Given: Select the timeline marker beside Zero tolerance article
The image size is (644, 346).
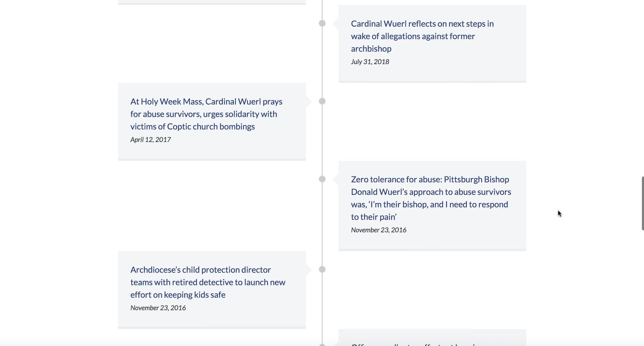Looking at the screenshot, I should click(322, 179).
